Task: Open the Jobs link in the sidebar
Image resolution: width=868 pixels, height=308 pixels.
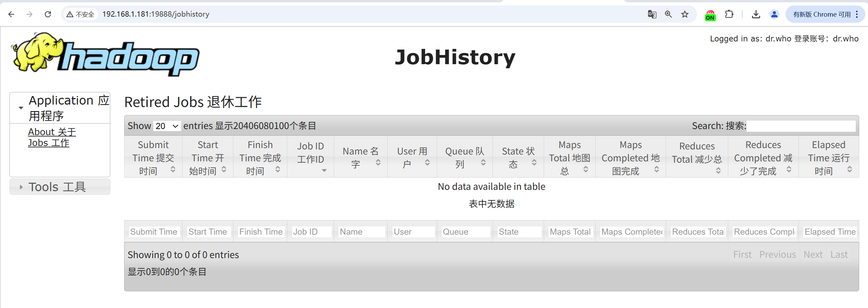Action: (49, 143)
